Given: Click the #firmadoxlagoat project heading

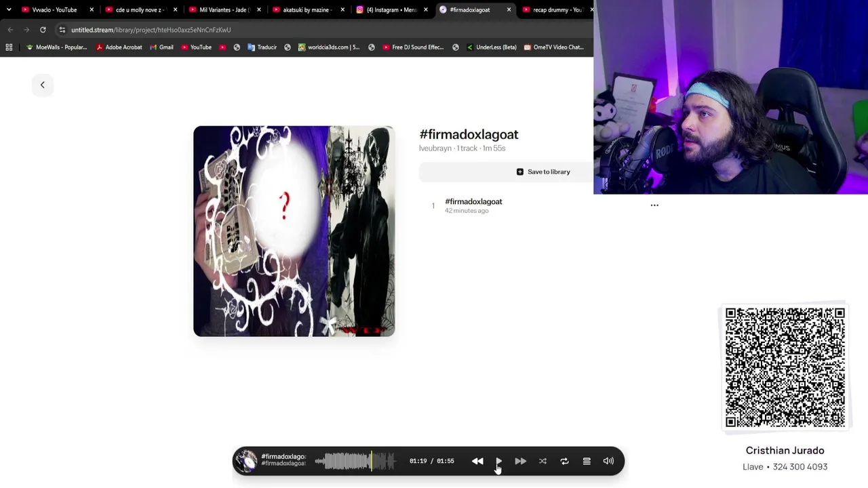Looking at the screenshot, I should click(x=469, y=134).
